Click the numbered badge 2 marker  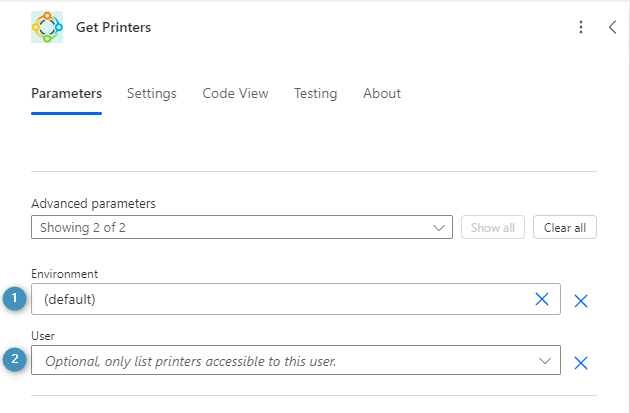[x=14, y=361]
